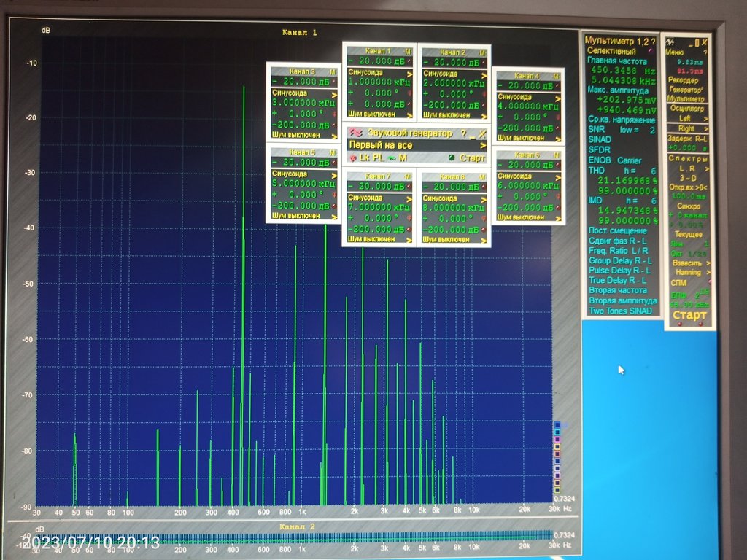This screenshot has width=747, height=560.
Task: Toggle the cyan trace color box
Action: click(x=557, y=432)
